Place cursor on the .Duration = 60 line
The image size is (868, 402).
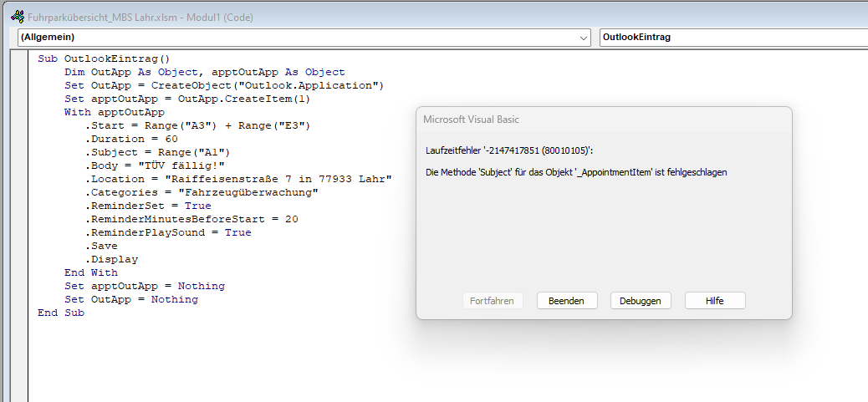click(x=131, y=139)
